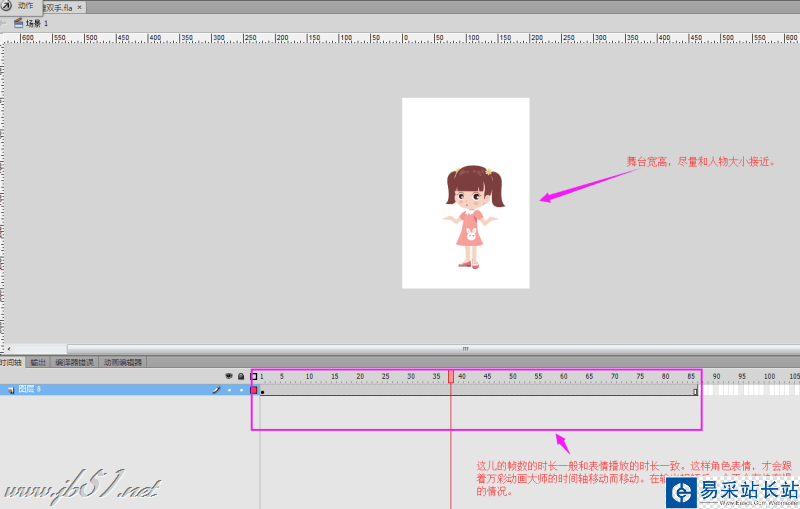Click frame number 50 on timeline ruler
Screen dimensions: 800x509
click(513, 376)
